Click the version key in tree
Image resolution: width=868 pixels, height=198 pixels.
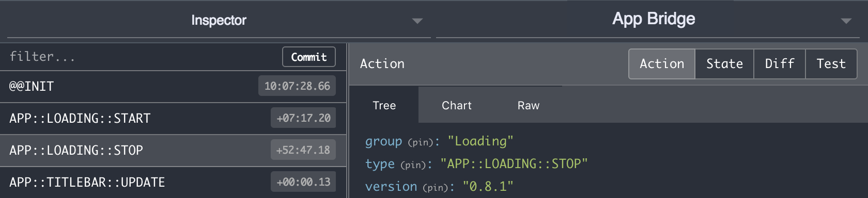click(x=391, y=187)
